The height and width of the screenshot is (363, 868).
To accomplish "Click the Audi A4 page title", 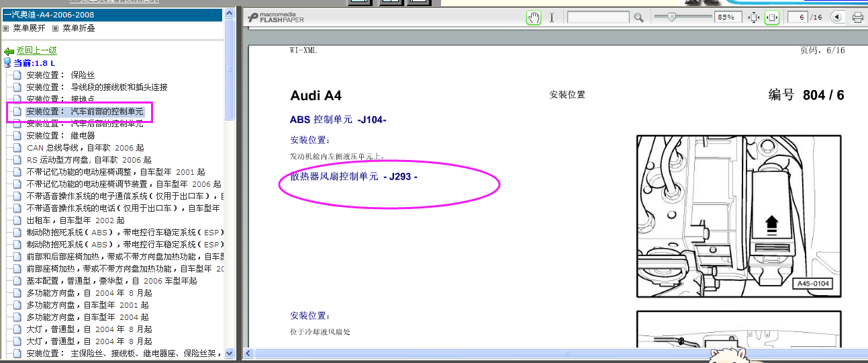I will coord(316,95).
